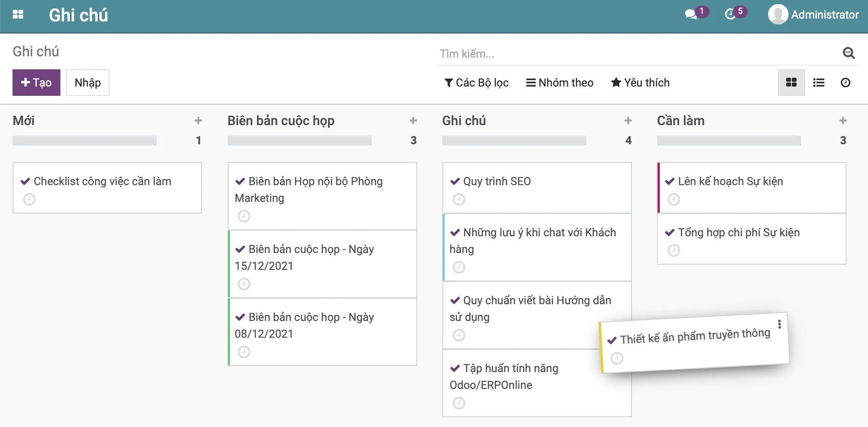The width and height of the screenshot is (868, 427).
Task: Click the Ghi chú app title
Action: coord(79,15)
